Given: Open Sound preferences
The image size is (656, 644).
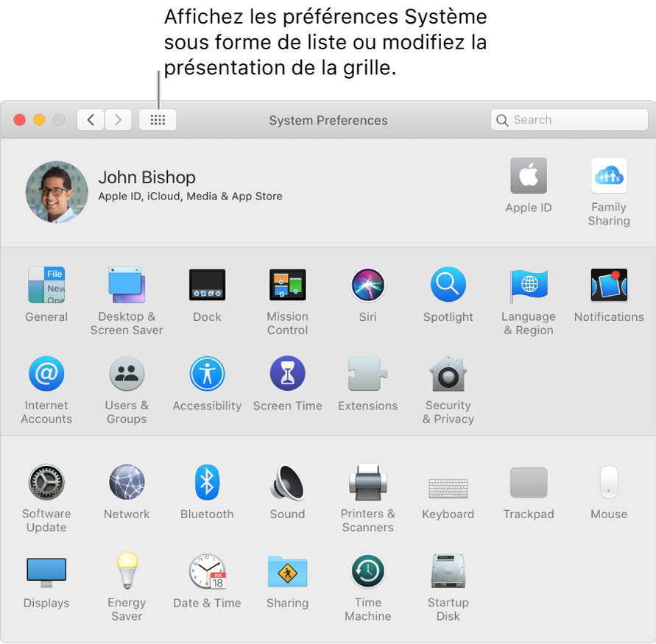Looking at the screenshot, I should tap(287, 482).
